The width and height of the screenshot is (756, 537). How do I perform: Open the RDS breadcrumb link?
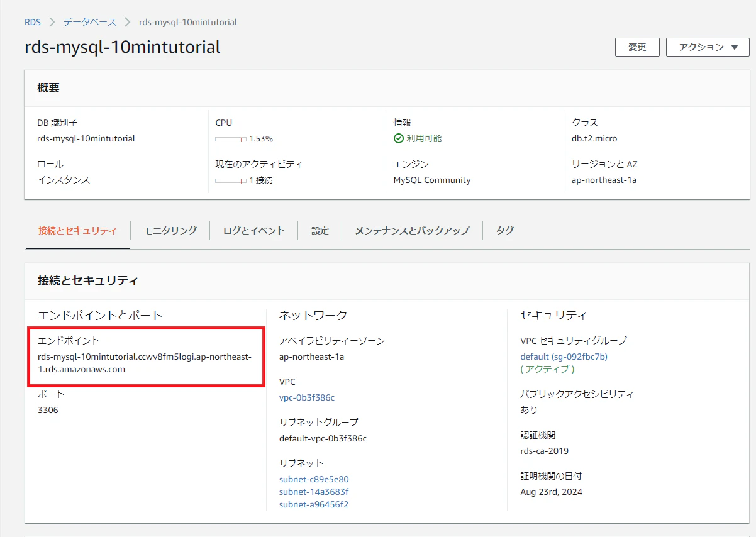click(33, 22)
